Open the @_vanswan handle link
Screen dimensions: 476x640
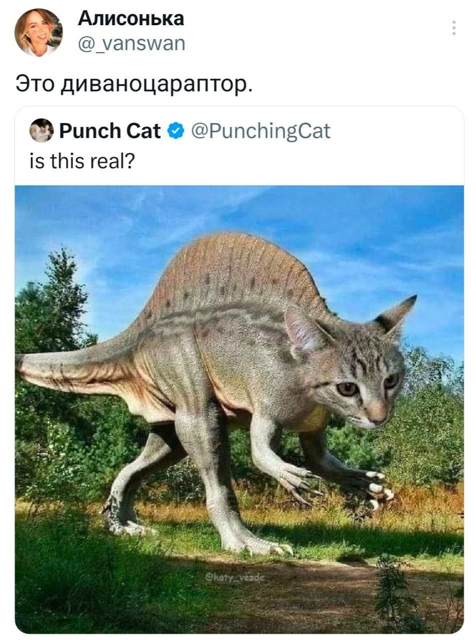tap(131, 43)
